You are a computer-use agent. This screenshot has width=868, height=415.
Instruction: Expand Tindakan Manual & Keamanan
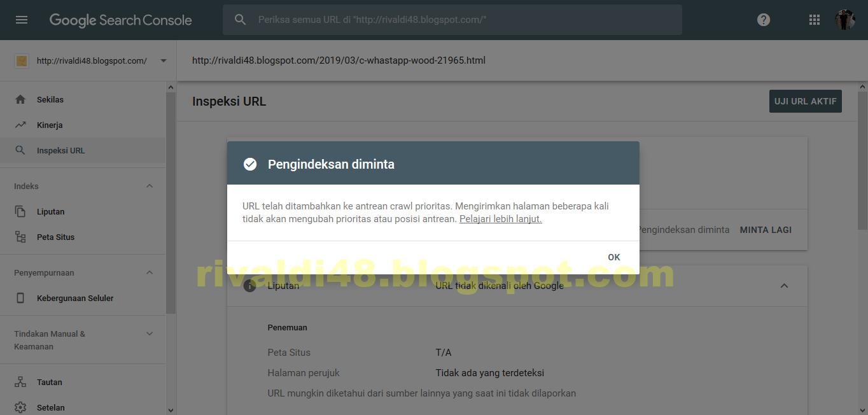pyautogui.click(x=149, y=333)
